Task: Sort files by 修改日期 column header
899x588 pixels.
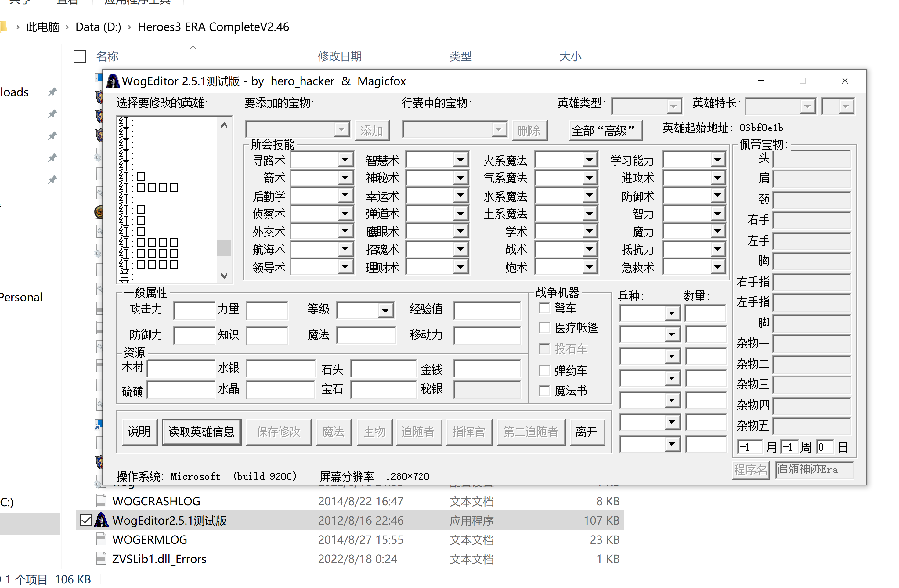Action: pos(340,56)
